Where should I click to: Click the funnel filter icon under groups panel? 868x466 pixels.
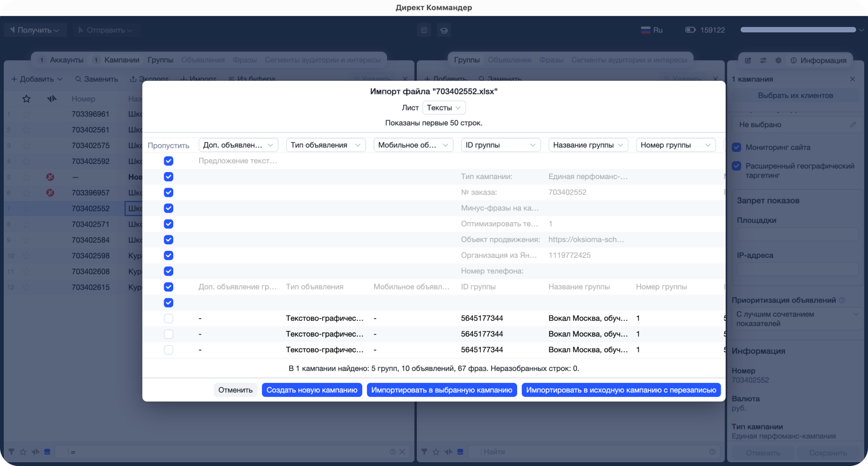tap(424, 452)
